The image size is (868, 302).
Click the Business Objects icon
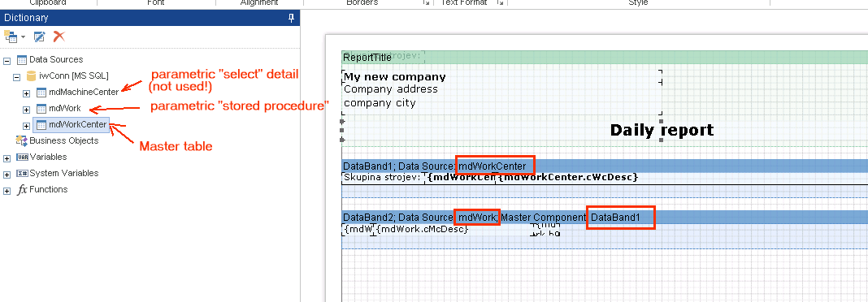[x=22, y=140]
